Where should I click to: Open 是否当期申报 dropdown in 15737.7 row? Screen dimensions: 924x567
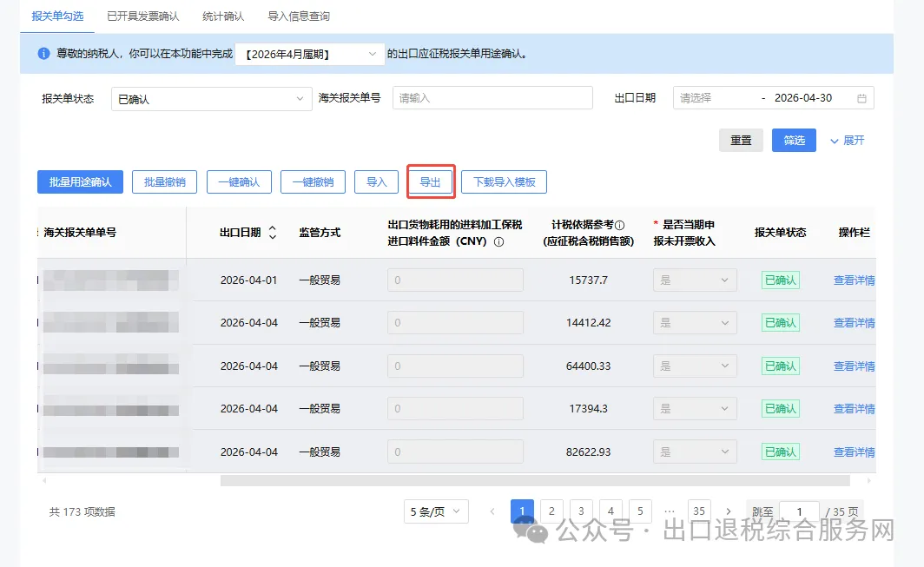coord(695,280)
